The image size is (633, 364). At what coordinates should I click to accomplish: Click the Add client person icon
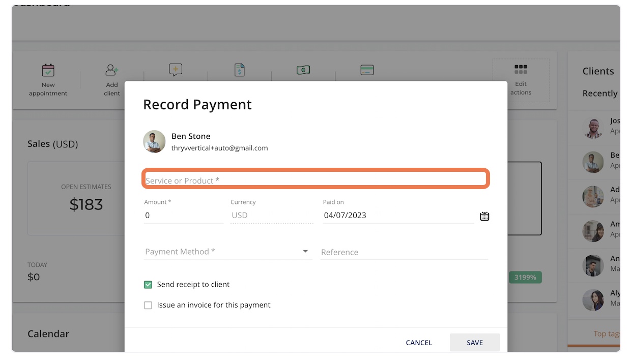111,70
